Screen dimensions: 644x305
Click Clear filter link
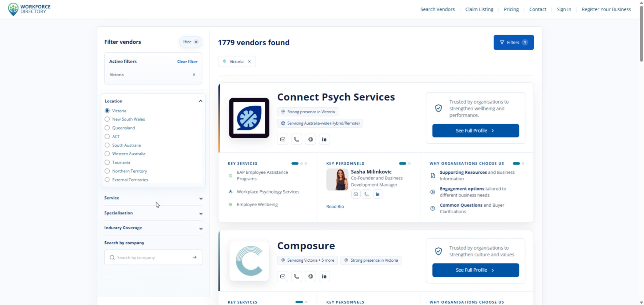pyautogui.click(x=187, y=62)
